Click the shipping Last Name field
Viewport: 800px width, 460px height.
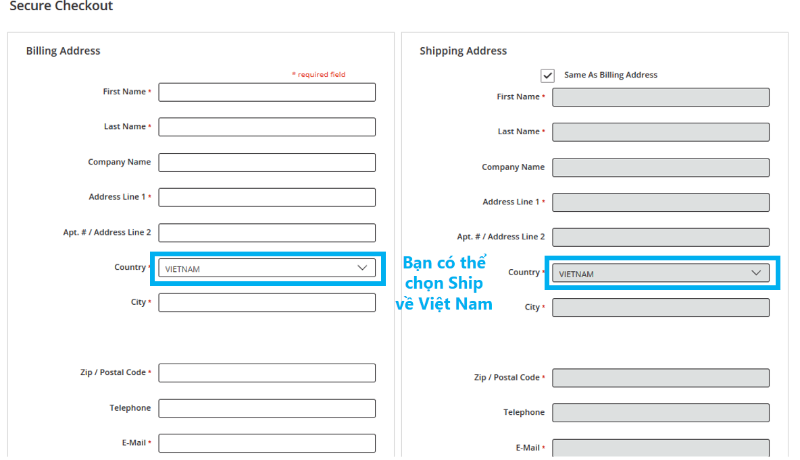[x=660, y=132]
